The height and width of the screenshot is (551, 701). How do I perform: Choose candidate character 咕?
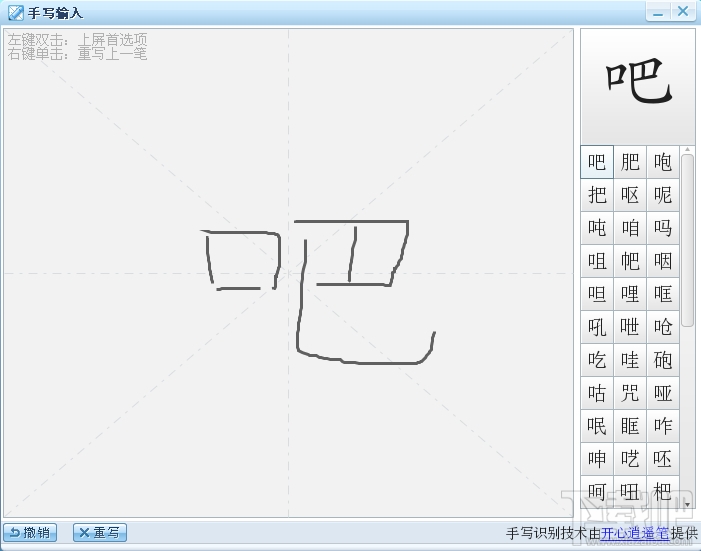point(597,394)
